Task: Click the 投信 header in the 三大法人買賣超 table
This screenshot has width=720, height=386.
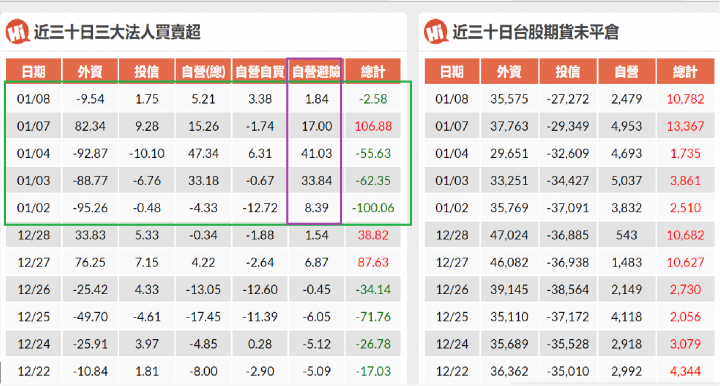Action: click(x=147, y=72)
